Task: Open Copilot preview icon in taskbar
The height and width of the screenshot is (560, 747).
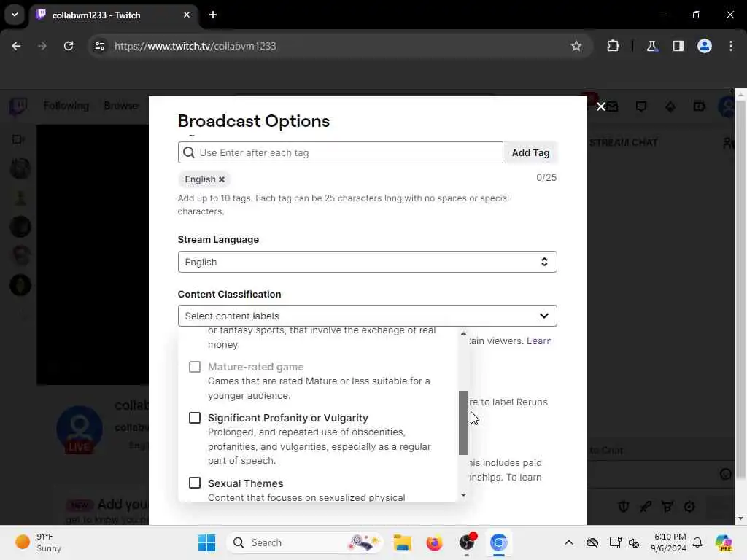Action: [723, 542]
